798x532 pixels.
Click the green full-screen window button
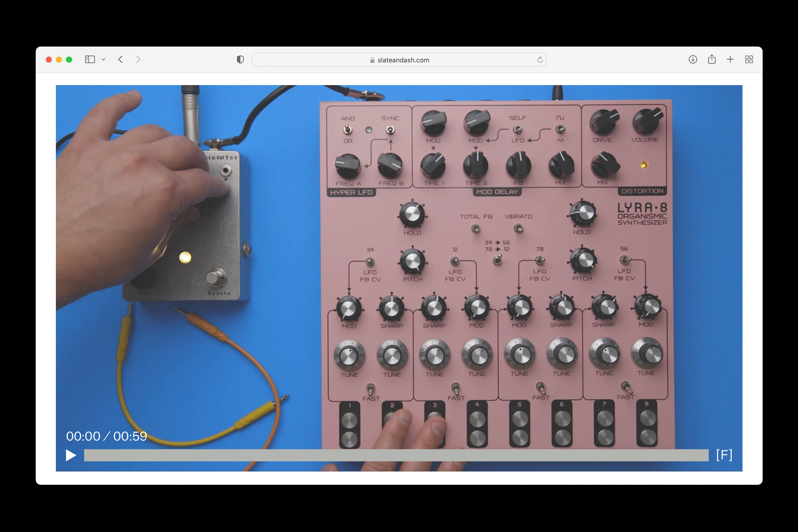point(69,59)
